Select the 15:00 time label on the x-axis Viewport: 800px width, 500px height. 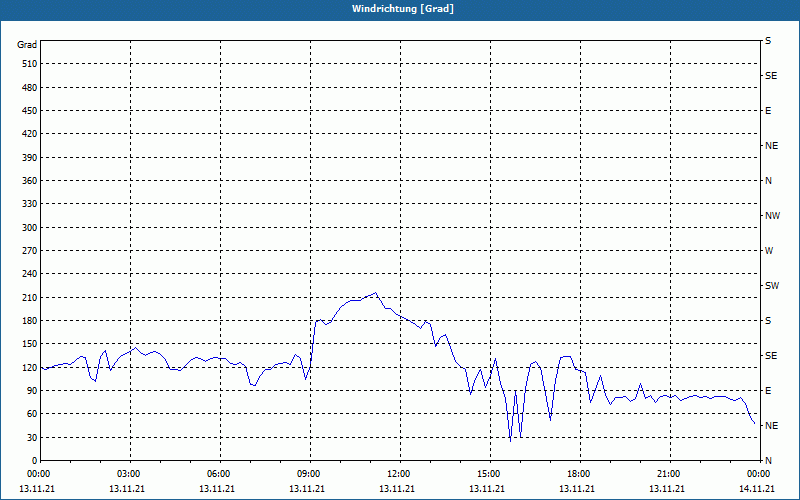coord(490,474)
